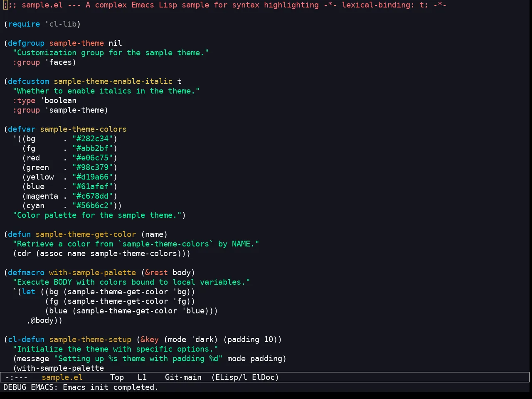Click 'message' function call
The image size is (532, 399).
[33, 359]
